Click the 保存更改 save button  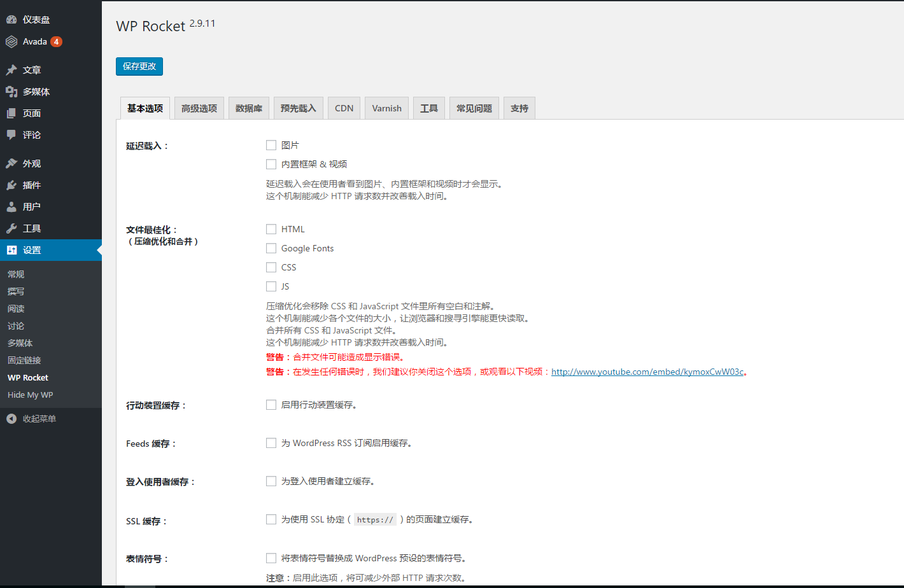pos(139,66)
